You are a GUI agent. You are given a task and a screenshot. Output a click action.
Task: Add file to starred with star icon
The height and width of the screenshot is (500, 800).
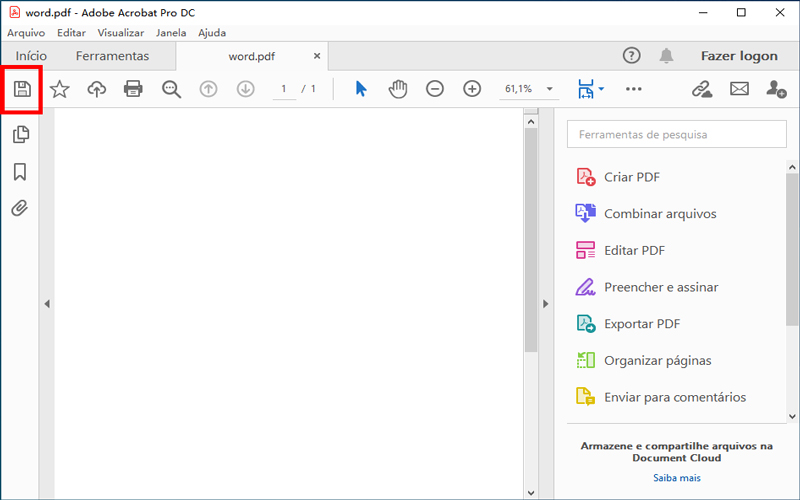(x=60, y=89)
